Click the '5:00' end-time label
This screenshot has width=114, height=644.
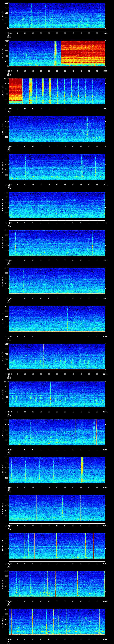point(105,147)
